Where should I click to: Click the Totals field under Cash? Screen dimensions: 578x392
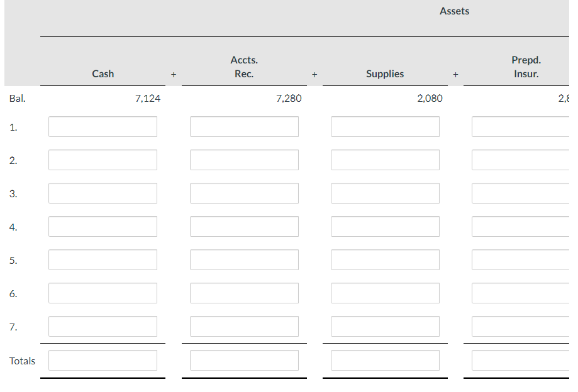click(x=103, y=361)
